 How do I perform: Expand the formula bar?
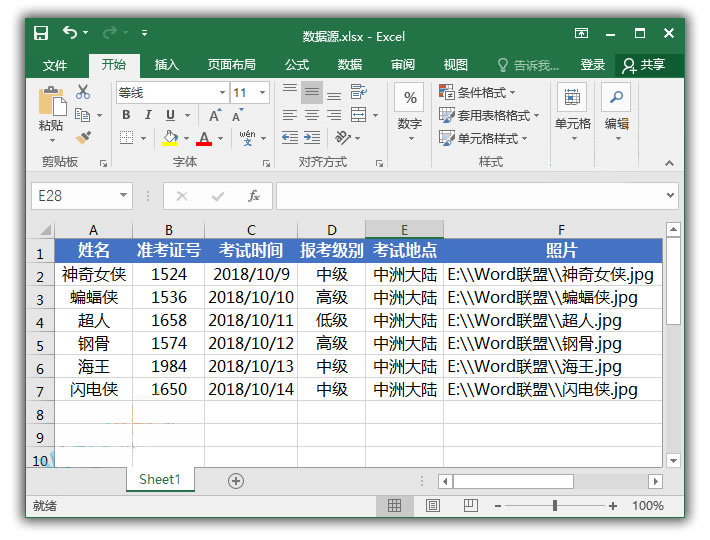[x=670, y=195]
